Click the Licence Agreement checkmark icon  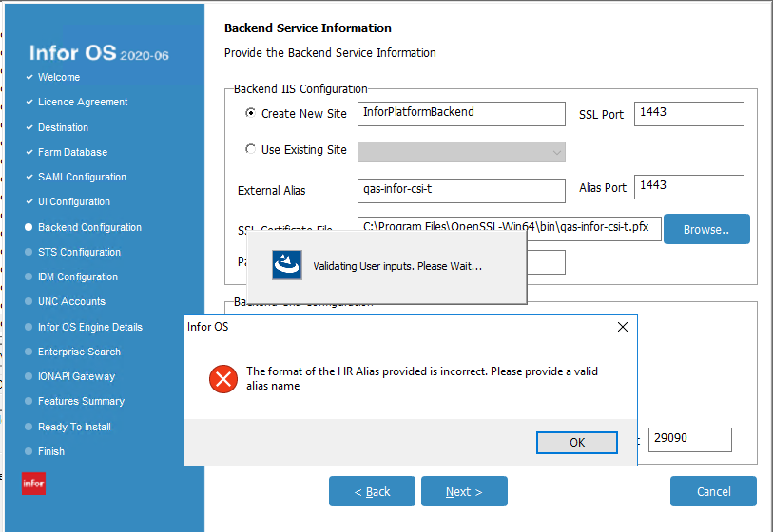[x=29, y=102]
